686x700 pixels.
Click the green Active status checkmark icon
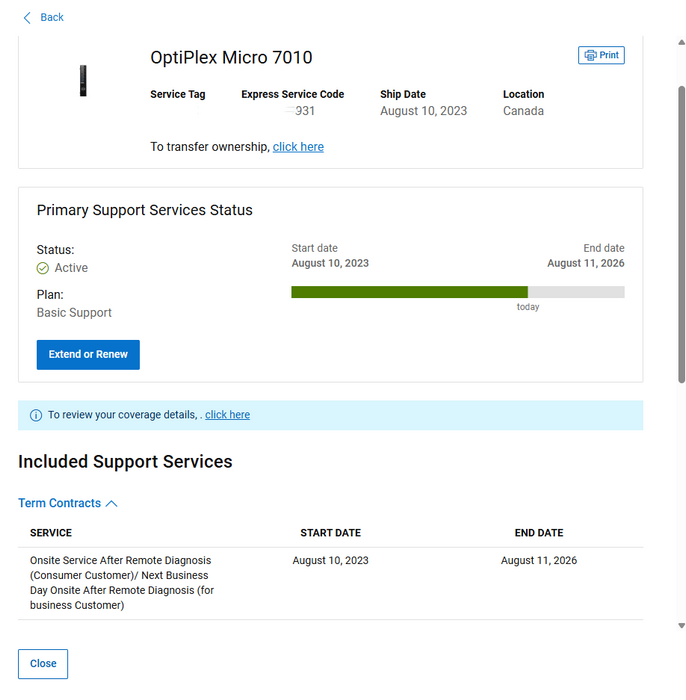coord(43,268)
